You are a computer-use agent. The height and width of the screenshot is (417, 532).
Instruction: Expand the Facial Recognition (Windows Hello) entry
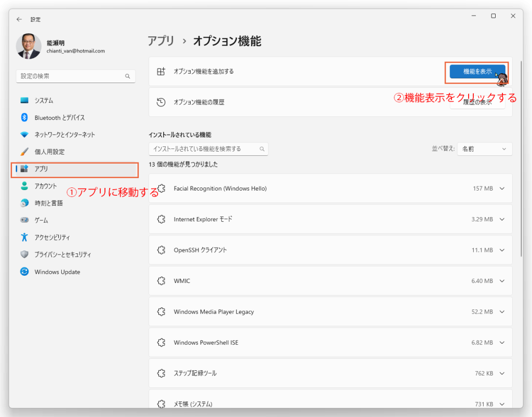[x=501, y=189]
